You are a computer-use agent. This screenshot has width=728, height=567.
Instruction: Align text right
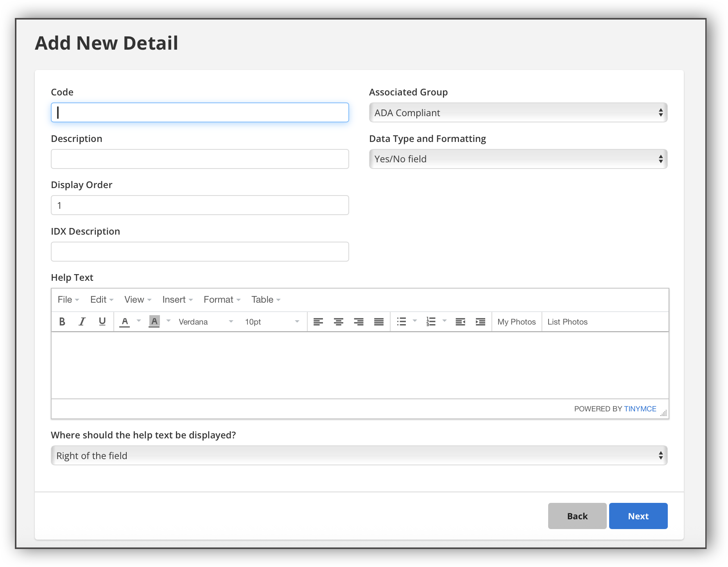tap(359, 322)
